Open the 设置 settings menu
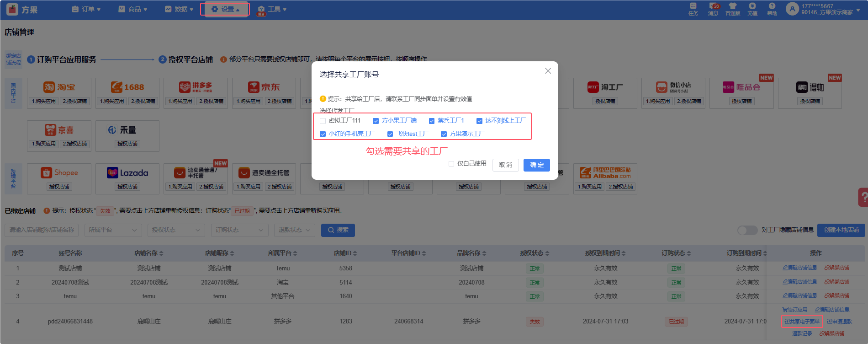This screenshot has height=344, width=868. 225,9
